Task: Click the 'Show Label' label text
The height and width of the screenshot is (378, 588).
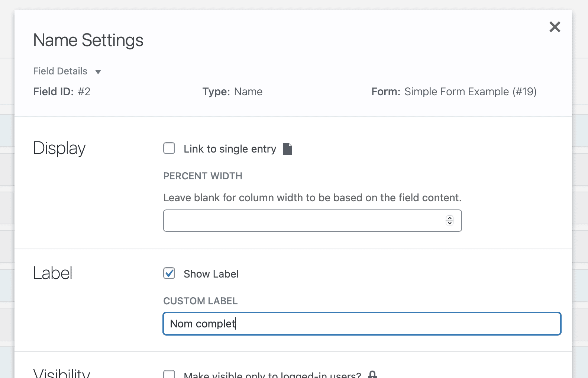Action: coord(211,274)
